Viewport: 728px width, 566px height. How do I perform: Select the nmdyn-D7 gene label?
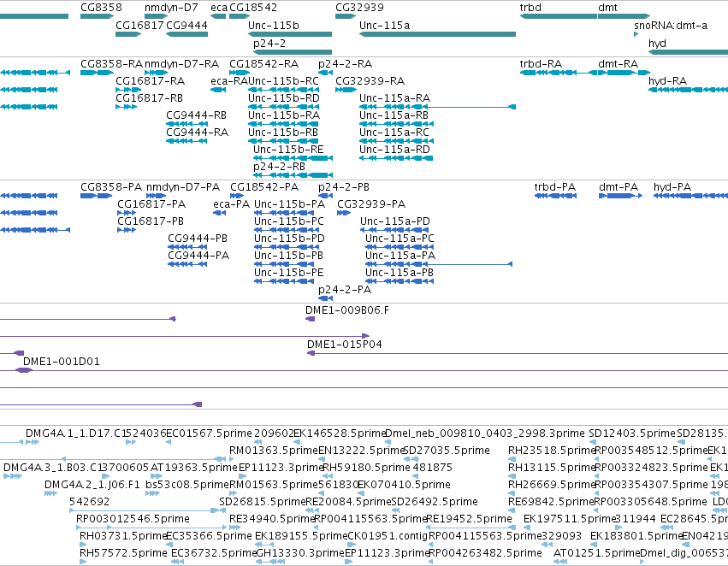tap(171, 8)
